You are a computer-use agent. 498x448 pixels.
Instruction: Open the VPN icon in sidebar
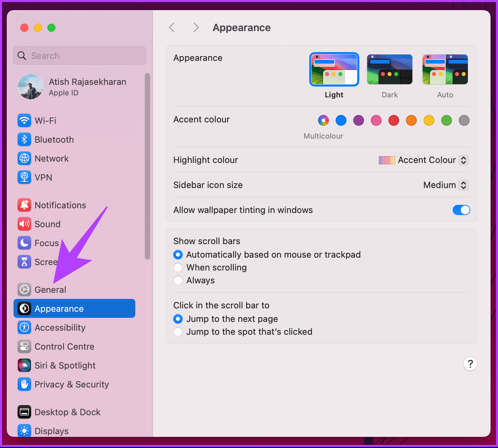pos(24,177)
